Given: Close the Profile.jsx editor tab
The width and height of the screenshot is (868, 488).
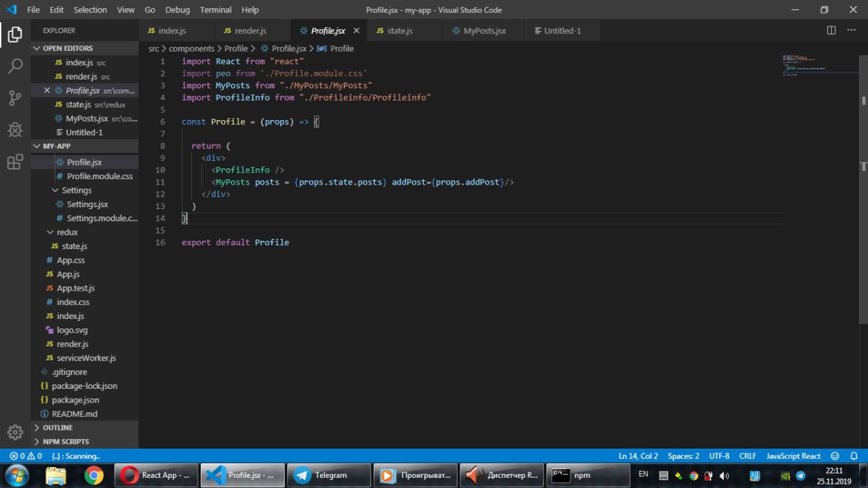Looking at the screenshot, I should 357,31.
